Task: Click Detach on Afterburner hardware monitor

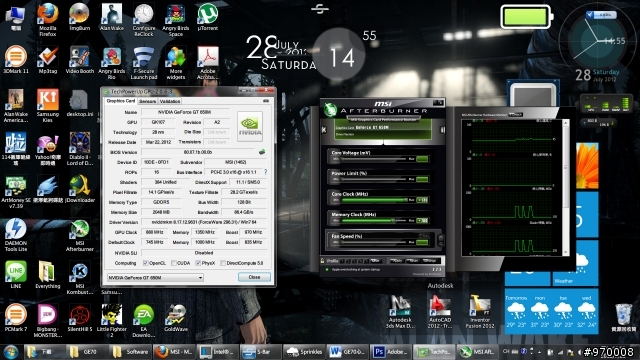Action: coord(516,115)
